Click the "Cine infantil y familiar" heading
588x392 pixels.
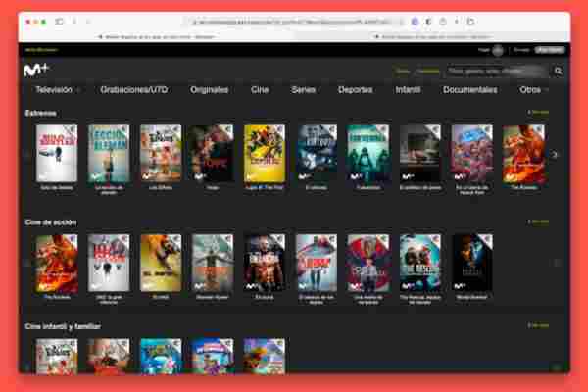tap(63, 326)
